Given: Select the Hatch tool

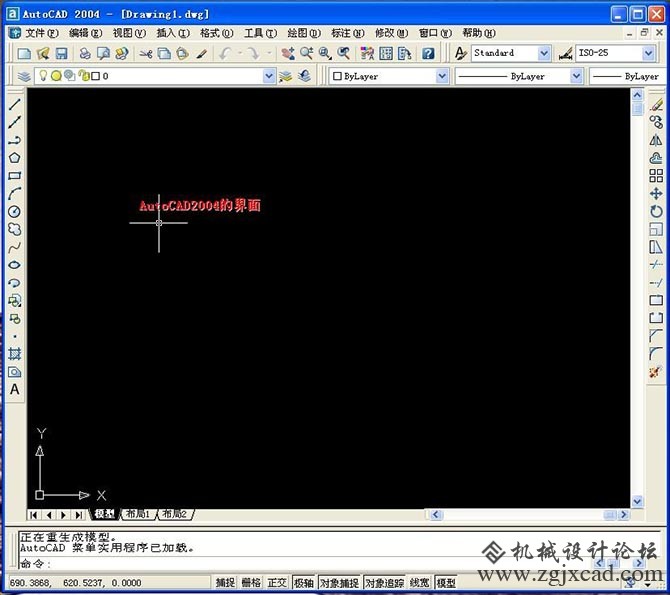Looking at the screenshot, I should 15,354.
